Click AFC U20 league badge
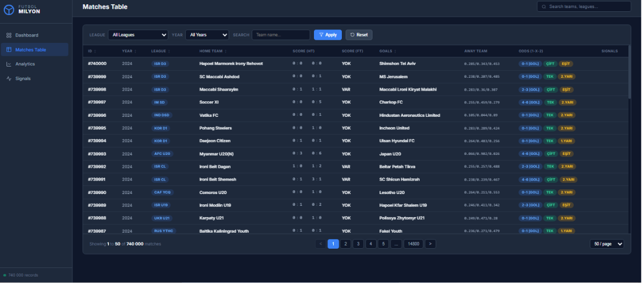 pos(162,154)
